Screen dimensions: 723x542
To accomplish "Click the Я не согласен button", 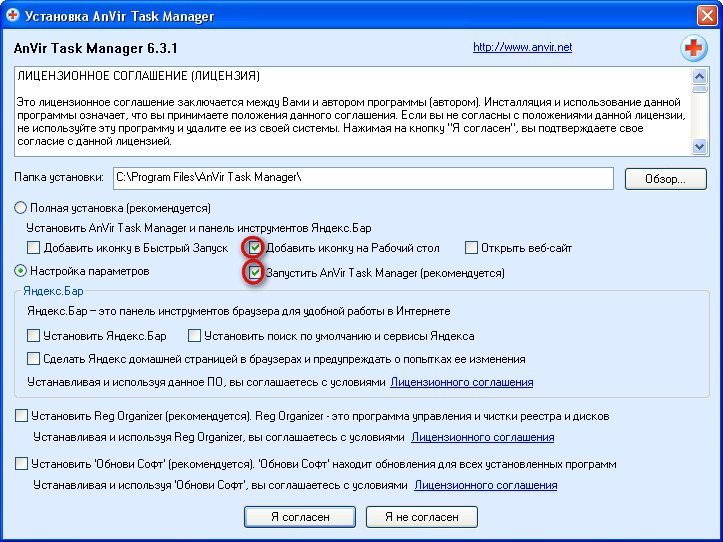I will (x=421, y=517).
